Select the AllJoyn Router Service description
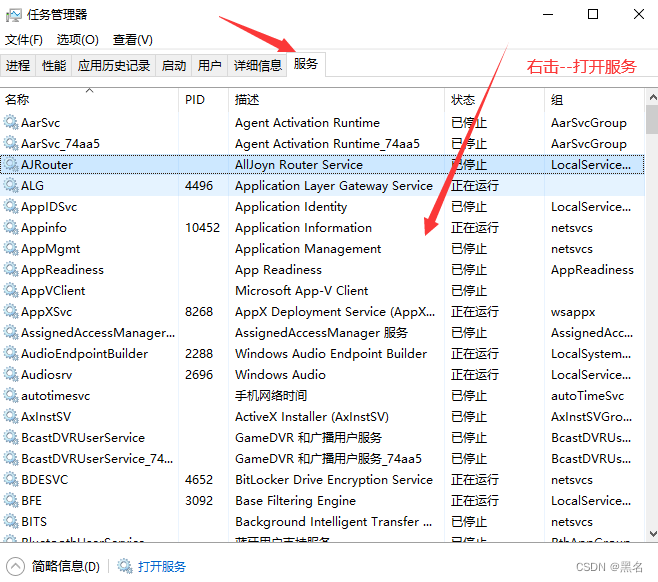 pyautogui.click(x=299, y=164)
